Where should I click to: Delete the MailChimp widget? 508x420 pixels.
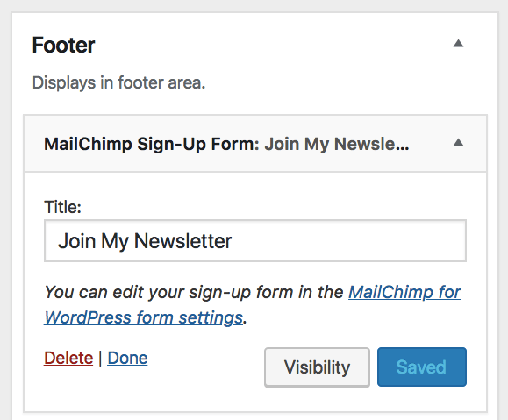tap(68, 358)
